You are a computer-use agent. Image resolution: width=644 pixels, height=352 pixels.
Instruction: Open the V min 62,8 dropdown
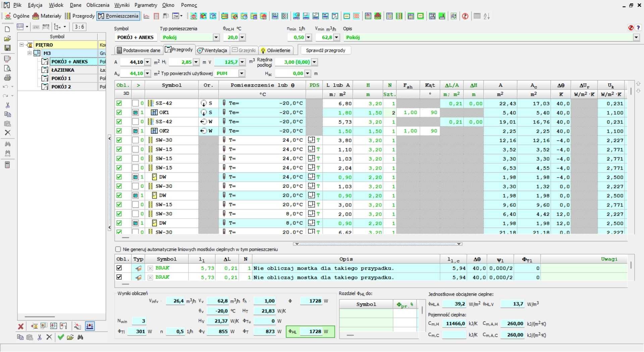pyautogui.click(x=336, y=37)
